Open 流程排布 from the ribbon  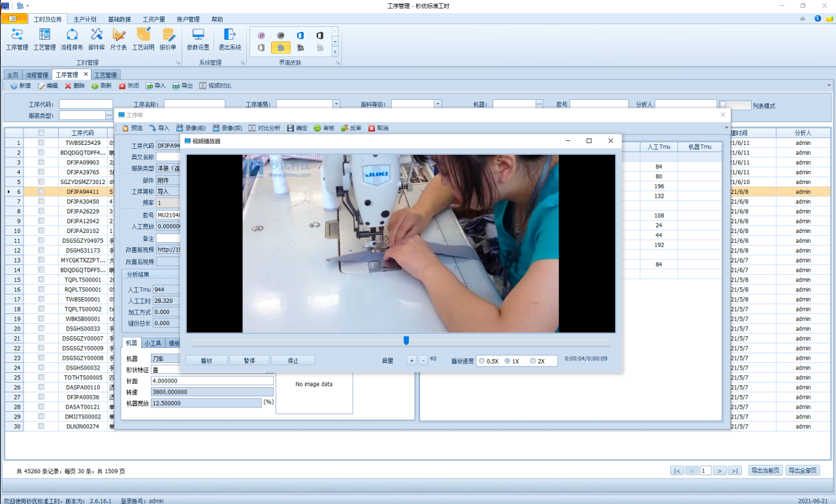[x=72, y=39]
